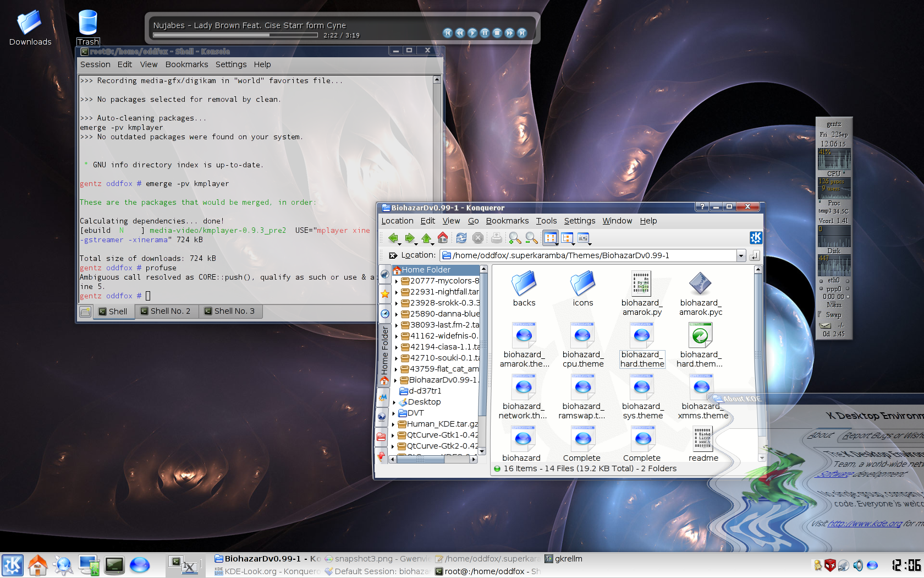This screenshot has width=924, height=578.
Task: Go Up one directory in Konqueror
Action: click(x=426, y=238)
